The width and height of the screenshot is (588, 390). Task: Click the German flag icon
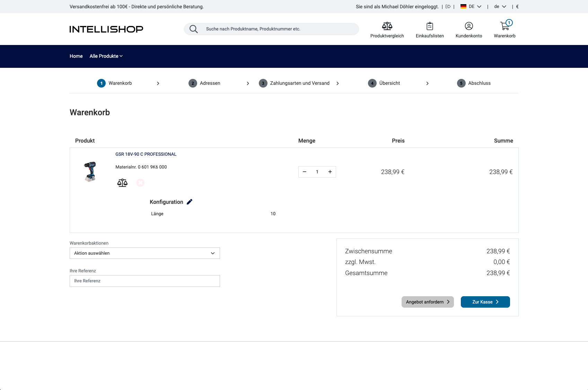pyautogui.click(x=463, y=7)
